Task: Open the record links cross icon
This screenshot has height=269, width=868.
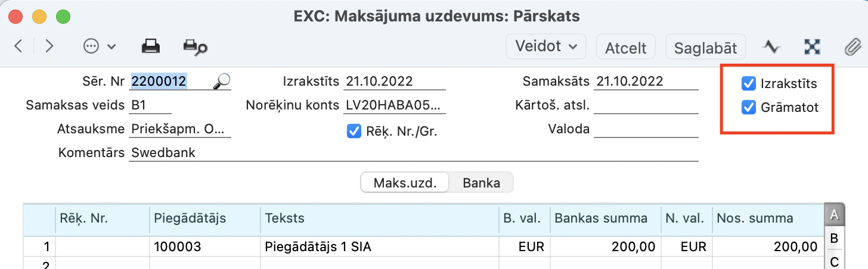Action: (x=811, y=46)
